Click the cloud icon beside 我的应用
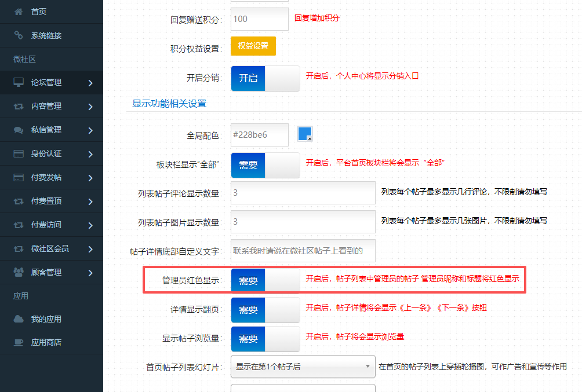Viewport: 582px width, 392px height. pos(19,319)
